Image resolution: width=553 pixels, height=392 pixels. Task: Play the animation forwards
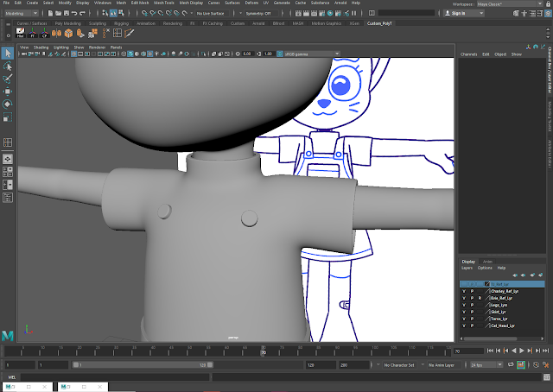522,351
